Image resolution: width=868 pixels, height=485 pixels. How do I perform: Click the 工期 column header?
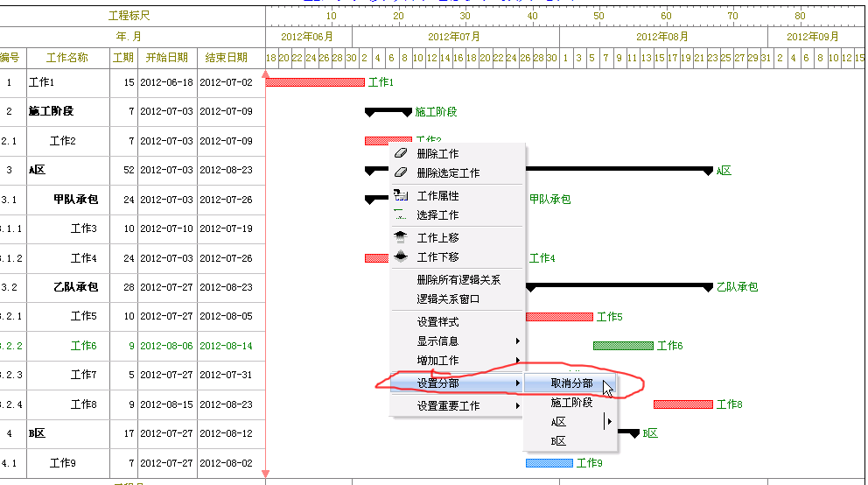(123, 58)
